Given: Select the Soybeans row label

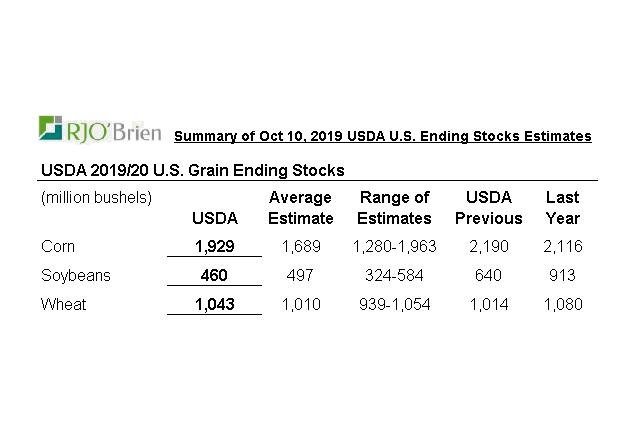Looking at the screenshot, I should (x=74, y=275).
